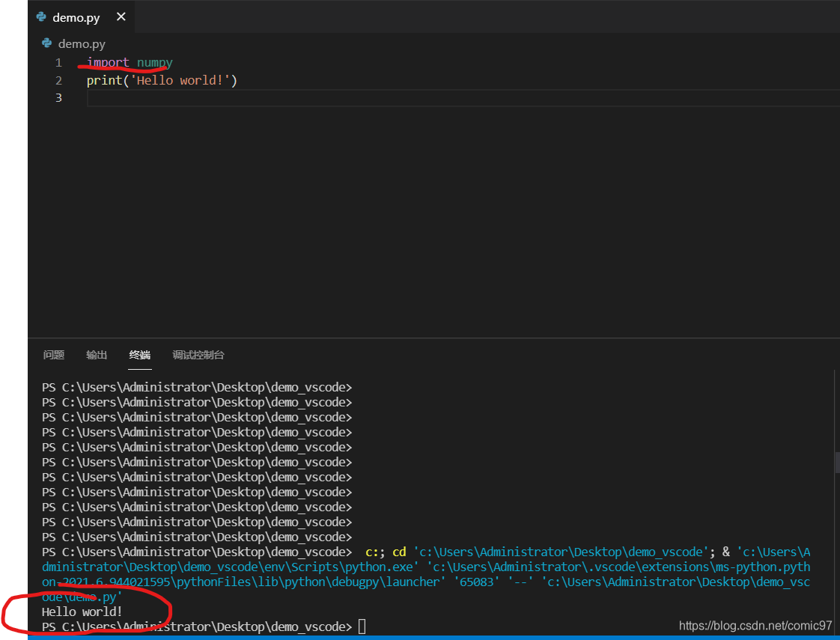The image size is (840, 640).
Task: Click line number 2 in the gutter
Action: [58, 80]
